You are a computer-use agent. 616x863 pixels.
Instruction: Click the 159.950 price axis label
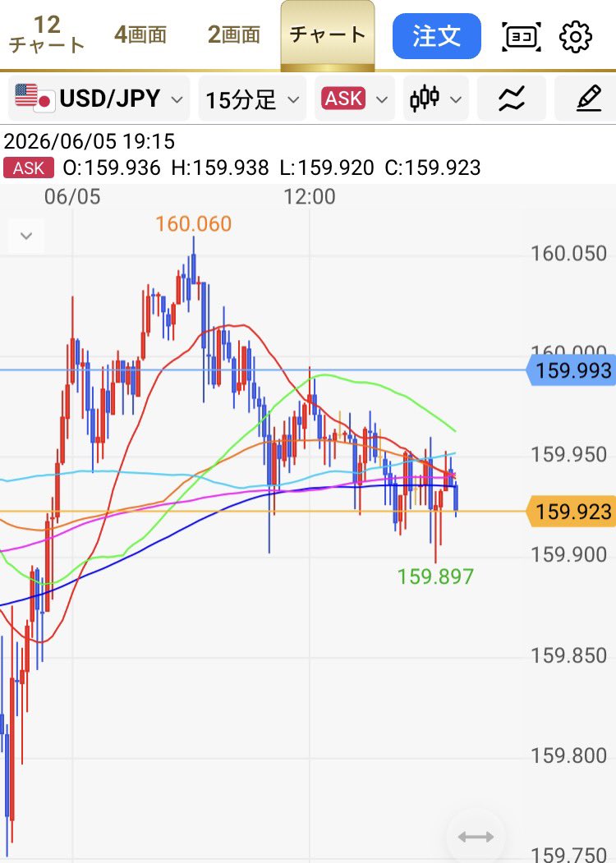coord(568,455)
